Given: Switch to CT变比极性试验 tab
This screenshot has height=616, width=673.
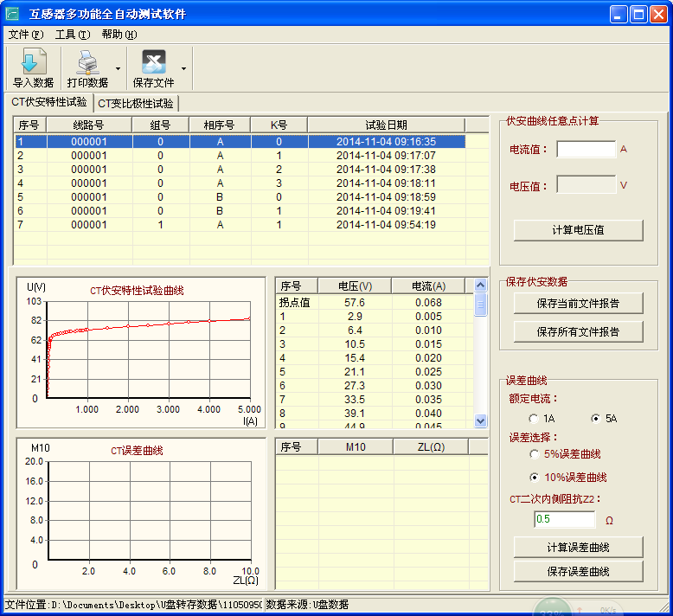Looking at the screenshot, I should click(x=136, y=104).
